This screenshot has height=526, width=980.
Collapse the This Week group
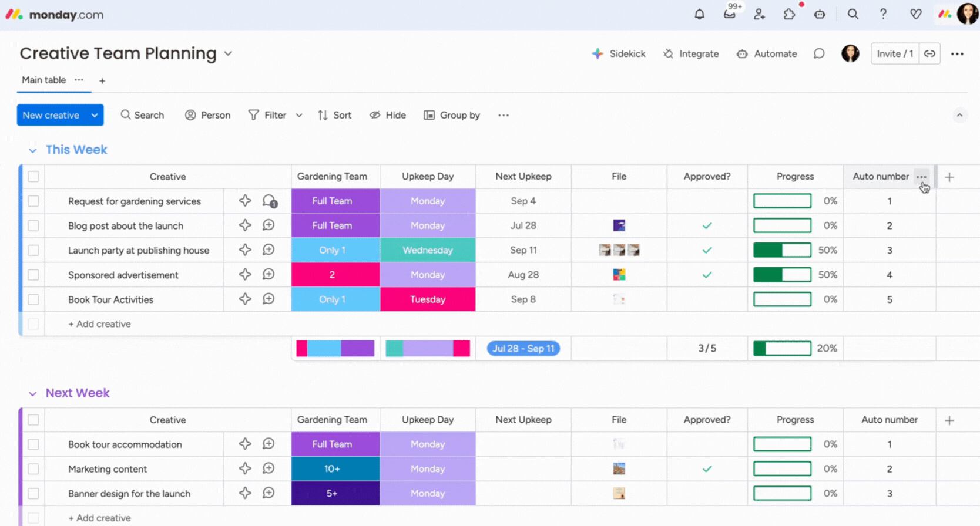point(33,150)
